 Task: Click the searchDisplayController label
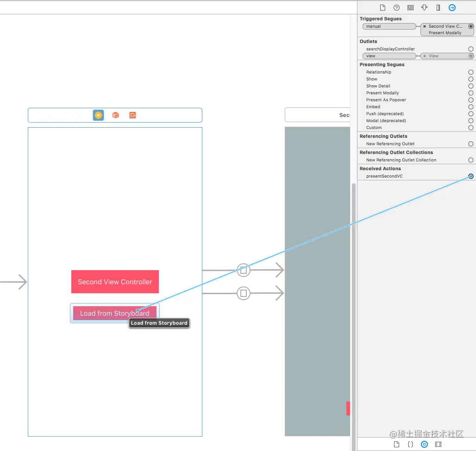pyautogui.click(x=390, y=49)
